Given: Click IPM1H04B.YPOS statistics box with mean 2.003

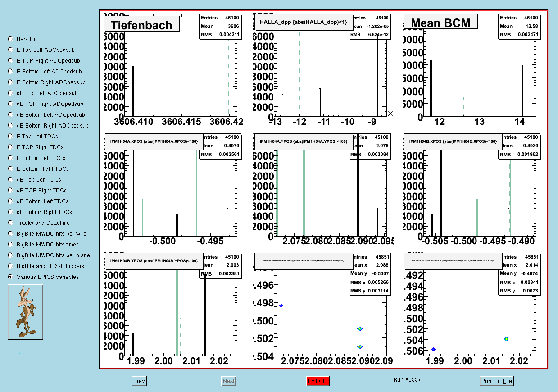Looking at the screenshot, I should tap(220, 265).
